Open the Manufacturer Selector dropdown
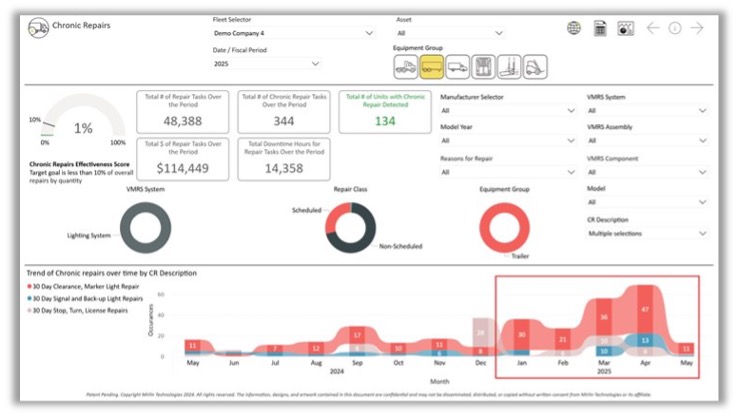739x418 pixels. (x=508, y=111)
